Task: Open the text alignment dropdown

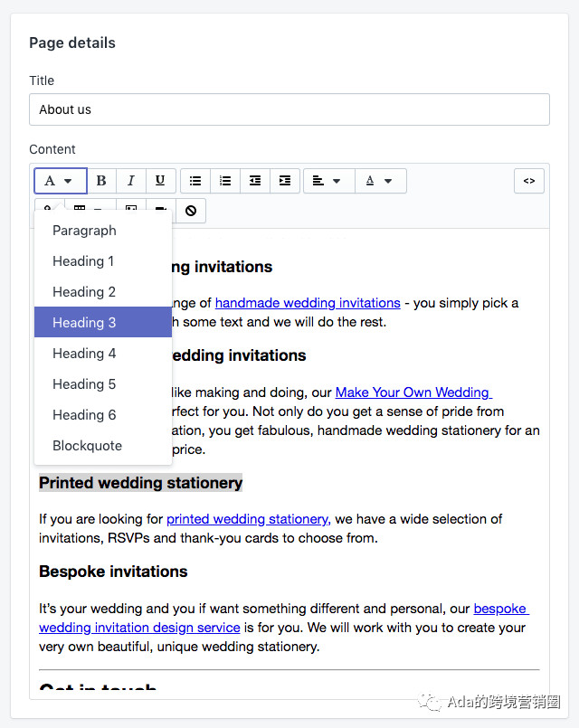Action: point(328,180)
